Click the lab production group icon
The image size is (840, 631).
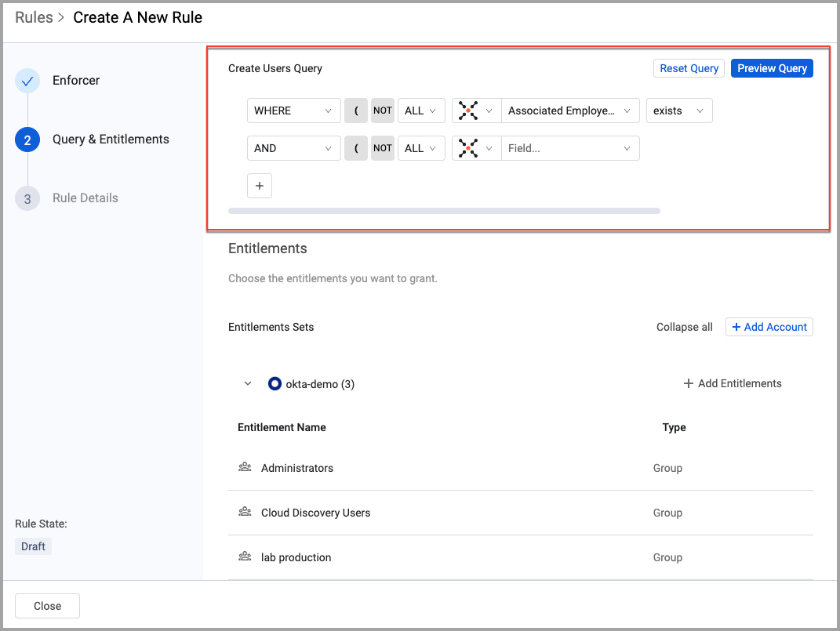[245, 557]
